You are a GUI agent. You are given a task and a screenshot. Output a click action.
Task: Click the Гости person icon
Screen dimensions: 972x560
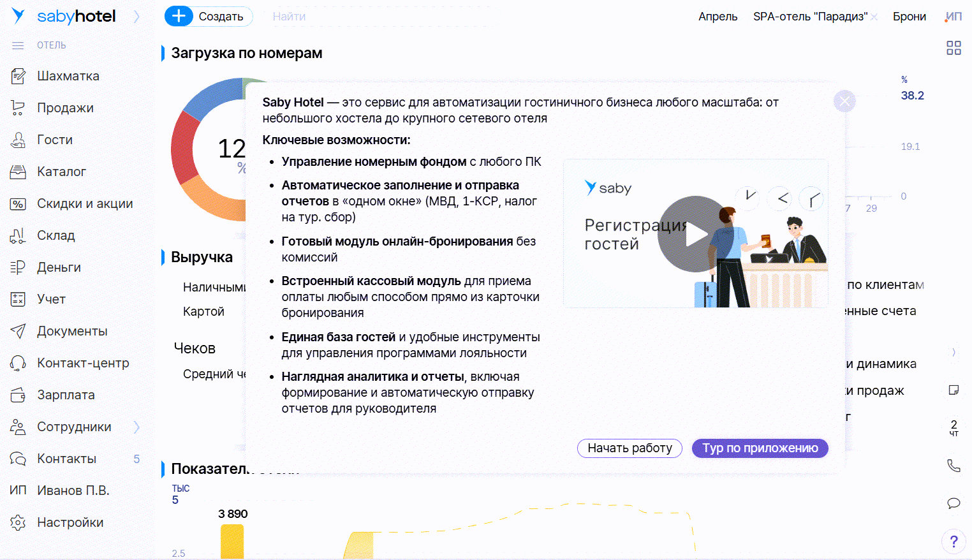coord(18,140)
